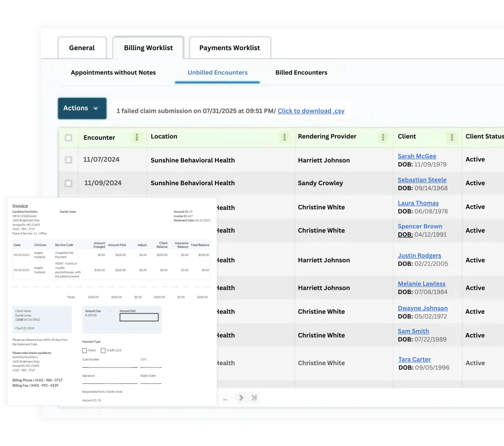Open the Location column options menu
Viewport: 504px width, 446px height.
pos(285,137)
